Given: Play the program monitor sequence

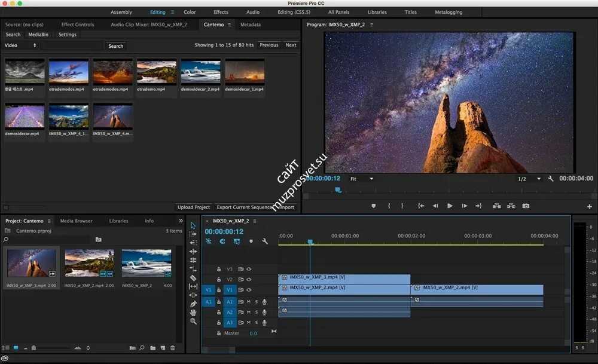Looking at the screenshot, I should point(450,206).
